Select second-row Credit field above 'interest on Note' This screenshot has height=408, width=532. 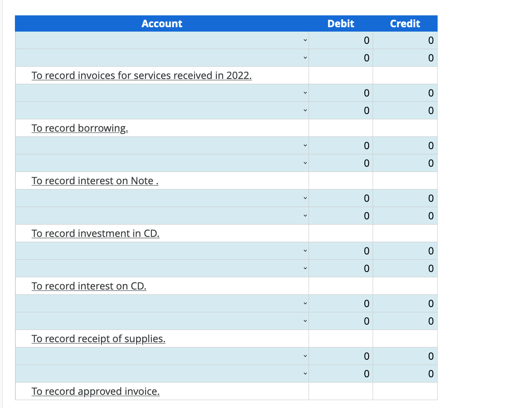pyautogui.click(x=405, y=163)
